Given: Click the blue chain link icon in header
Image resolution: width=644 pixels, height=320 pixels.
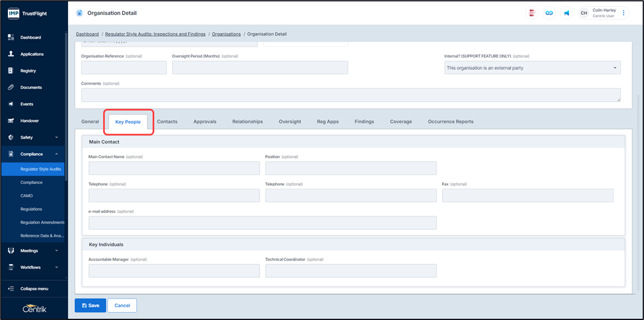Looking at the screenshot, I should pyautogui.click(x=549, y=13).
